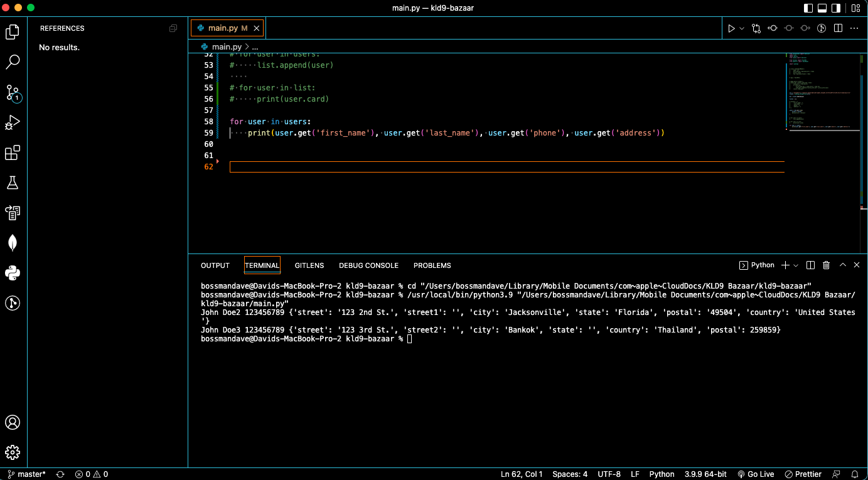Viewport: 868px width, 480px height.
Task: Switch to the DEBUG CONSOLE tab
Action: [x=368, y=265]
